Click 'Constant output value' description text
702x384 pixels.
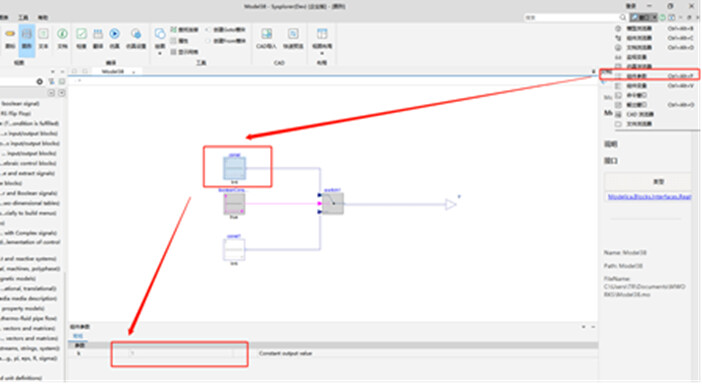[x=285, y=354]
